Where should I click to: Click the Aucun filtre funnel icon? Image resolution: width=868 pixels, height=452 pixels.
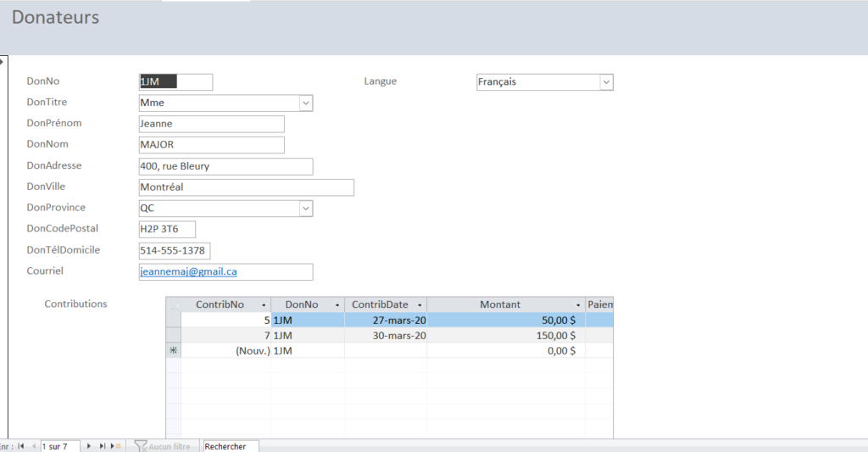click(x=141, y=446)
